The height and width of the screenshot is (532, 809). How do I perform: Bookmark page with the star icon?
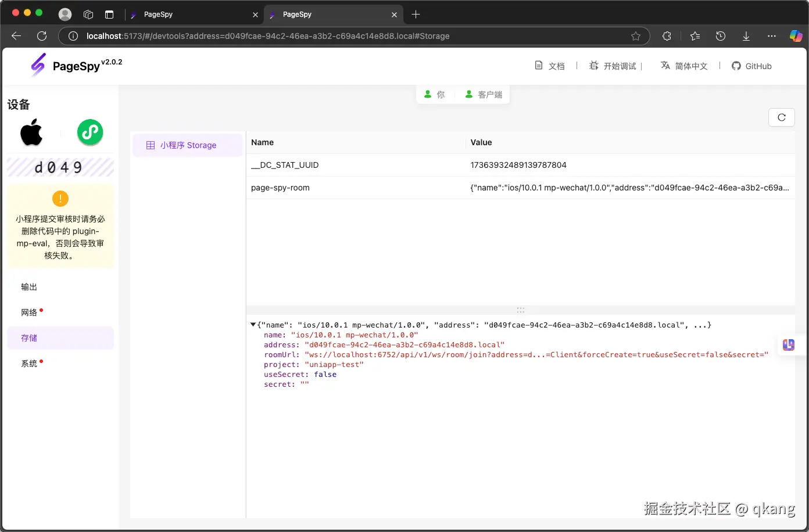636,36
